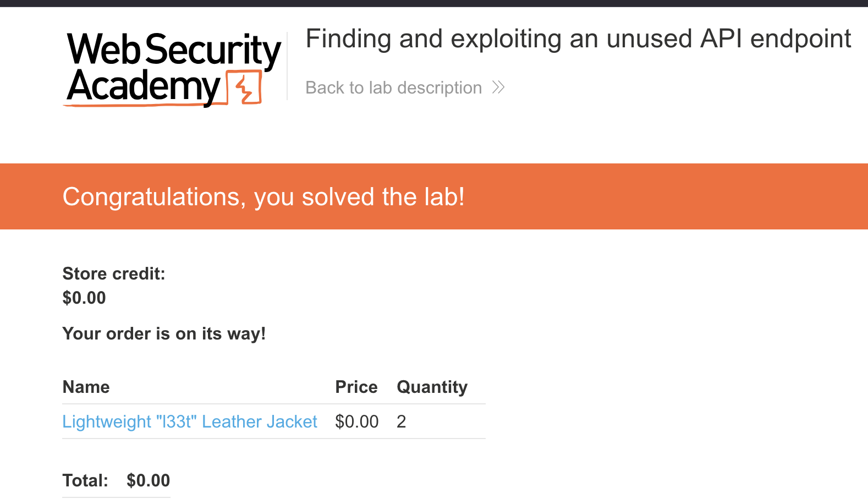Click the Name column header
This screenshot has width=868, height=504.
(x=86, y=387)
